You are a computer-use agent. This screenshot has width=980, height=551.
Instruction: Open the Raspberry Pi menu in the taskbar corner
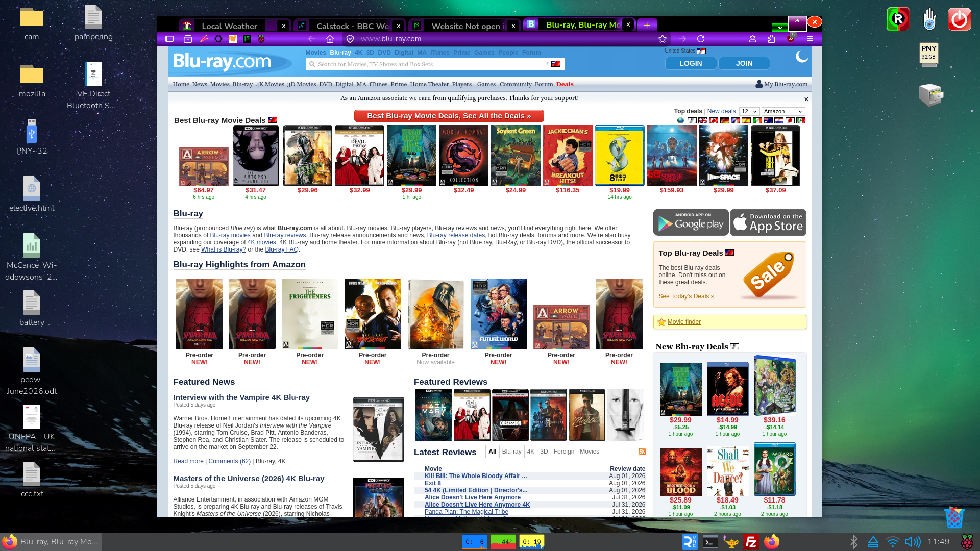967,542
